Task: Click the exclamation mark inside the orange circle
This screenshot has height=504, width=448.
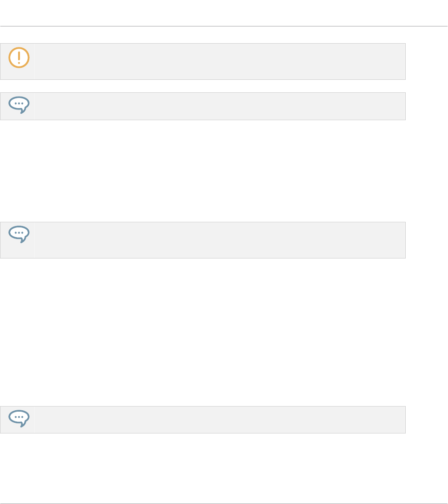Action: click(19, 58)
